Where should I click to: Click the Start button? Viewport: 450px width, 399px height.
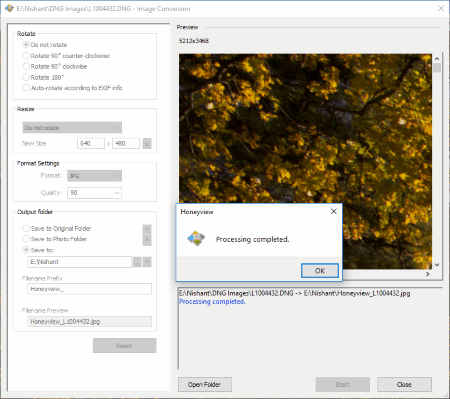pyautogui.click(x=342, y=385)
